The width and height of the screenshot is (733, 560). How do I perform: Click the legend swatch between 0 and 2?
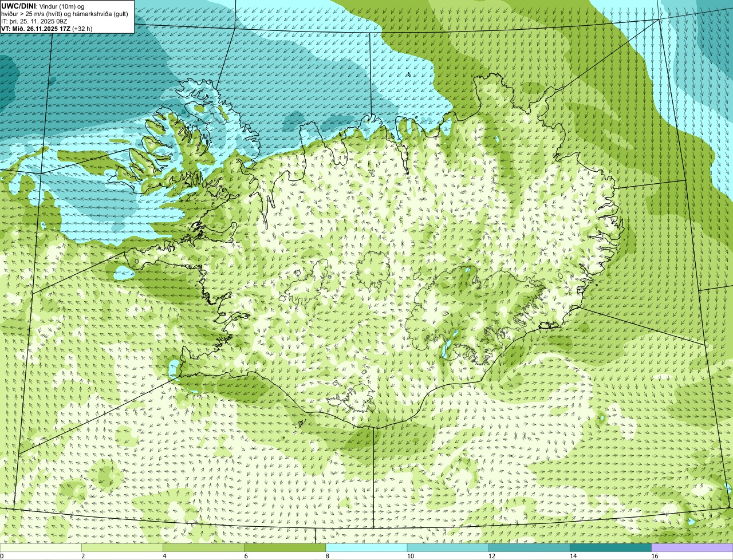[x=41, y=548]
